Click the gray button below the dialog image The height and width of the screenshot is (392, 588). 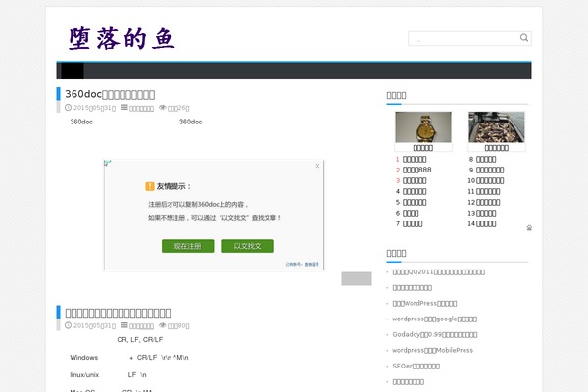coord(356,278)
